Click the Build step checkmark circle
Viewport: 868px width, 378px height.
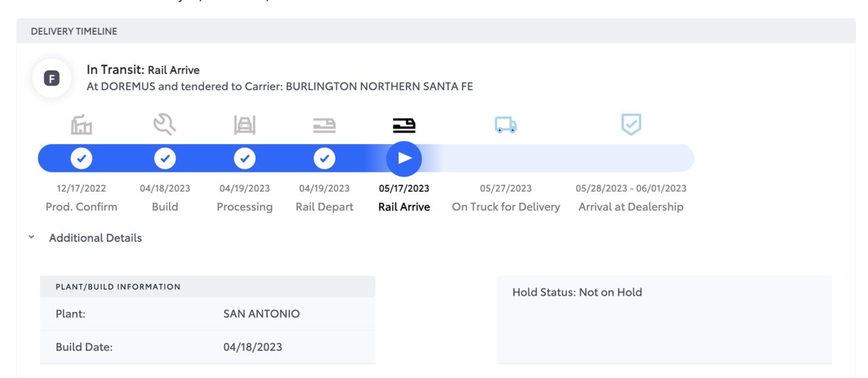pyautogui.click(x=164, y=158)
